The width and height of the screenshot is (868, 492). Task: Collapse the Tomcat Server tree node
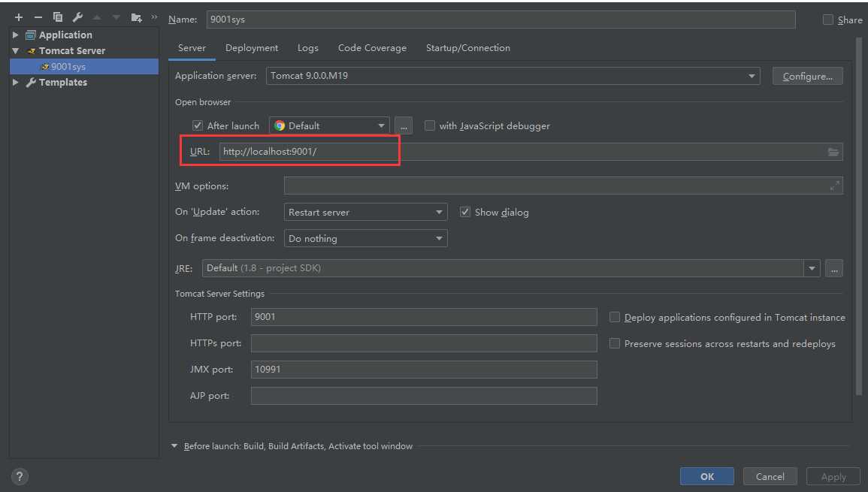pos(16,51)
